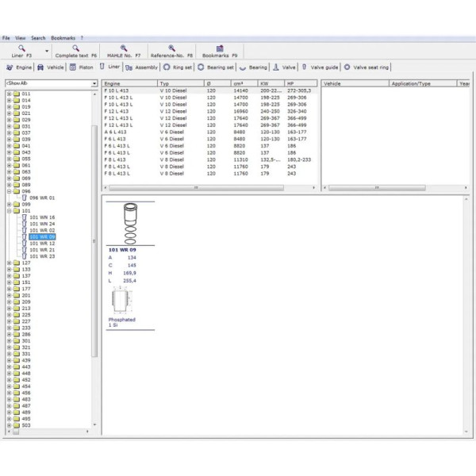Click the Liner F3 search icon
The image size is (476, 476).
(x=21, y=48)
